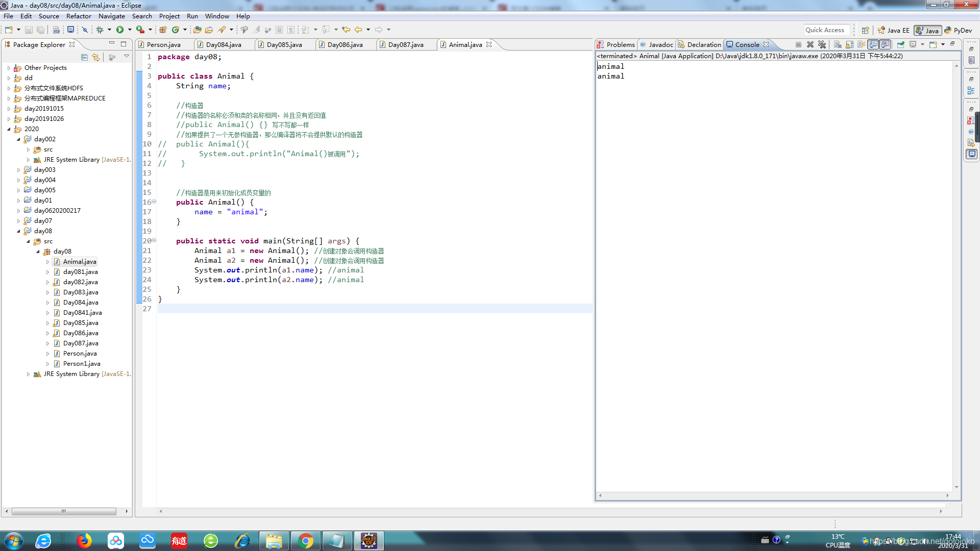The image size is (980, 551).
Task: Toggle Link with Editor in Package Explorer
Action: (x=96, y=57)
